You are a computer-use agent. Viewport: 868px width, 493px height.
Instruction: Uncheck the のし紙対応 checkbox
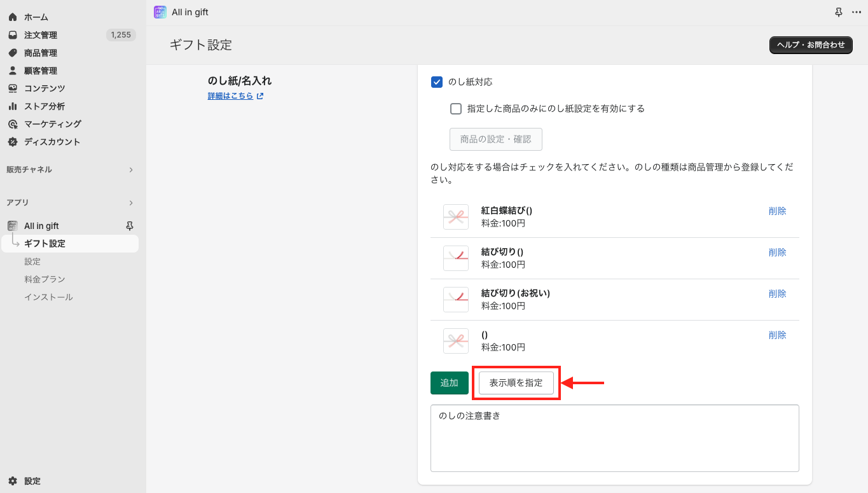(437, 82)
